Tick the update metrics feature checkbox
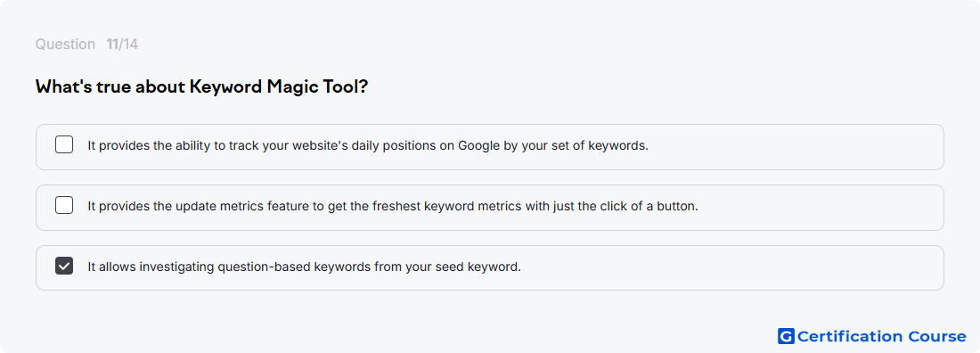 click(x=64, y=205)
